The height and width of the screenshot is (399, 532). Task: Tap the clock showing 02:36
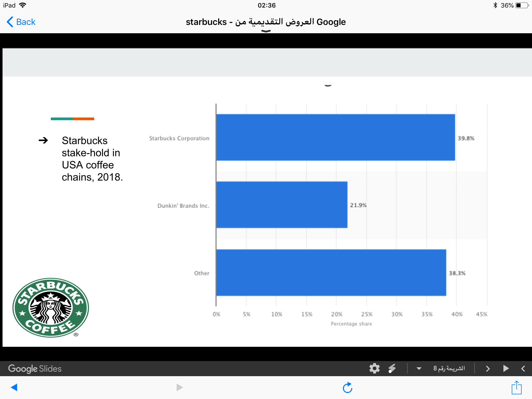coord(267,5)
